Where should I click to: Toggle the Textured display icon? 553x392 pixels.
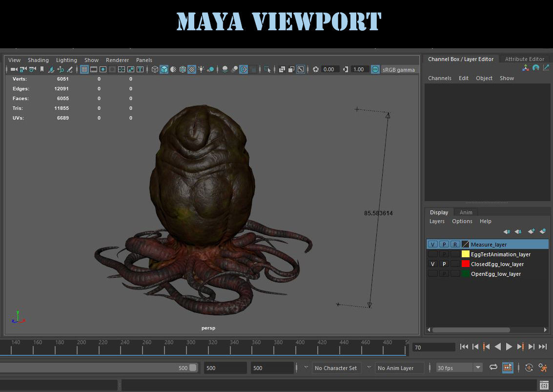(x=191, y=69)
